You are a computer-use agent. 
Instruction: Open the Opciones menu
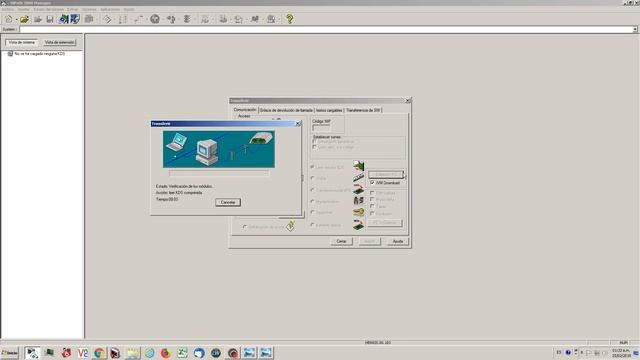pyautogui.click(x=89, y=9)
